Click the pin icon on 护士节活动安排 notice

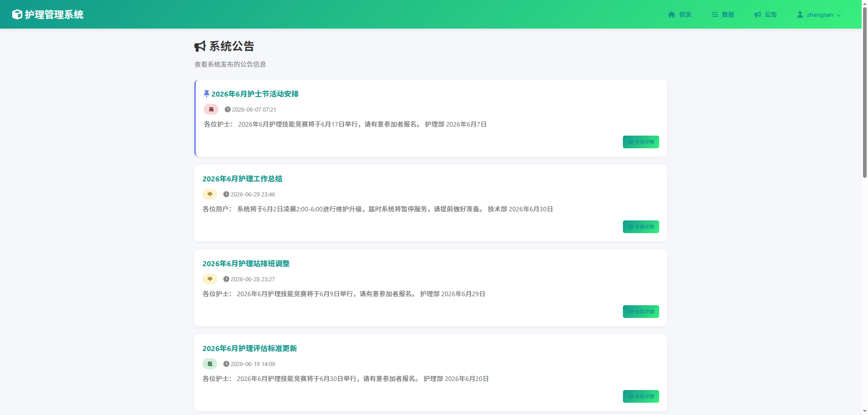point(207,93)
